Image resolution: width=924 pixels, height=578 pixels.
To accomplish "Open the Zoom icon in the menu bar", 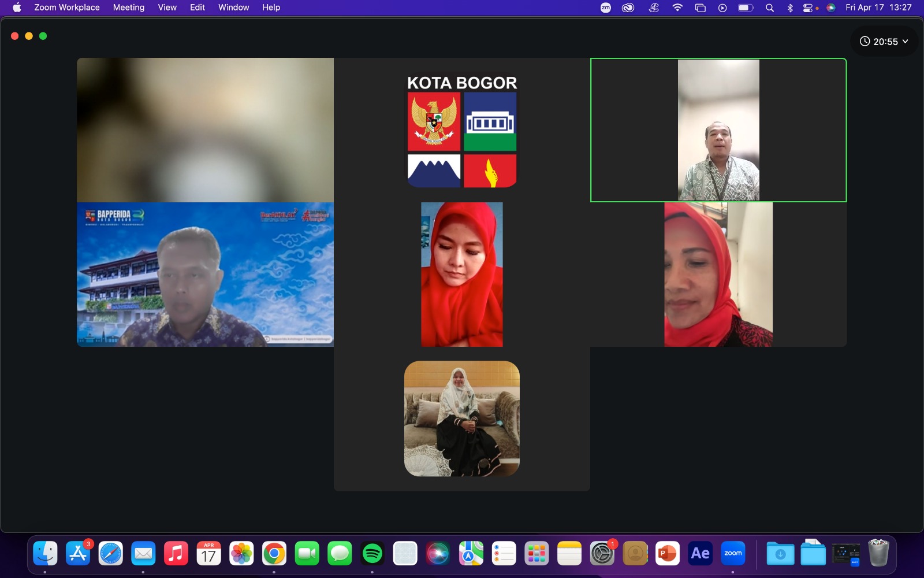I will [x=606, y=8].
